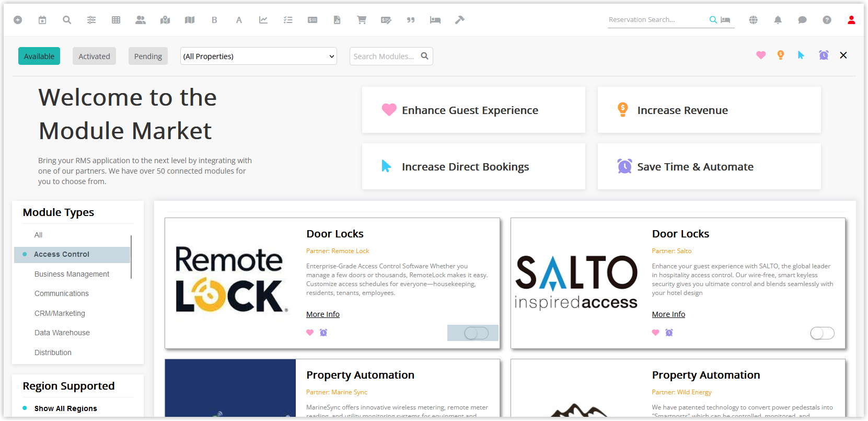Screen dimensions: 868x421
Task: Click the Salto inspired access logo thumbnail
Action: point(576,282)
